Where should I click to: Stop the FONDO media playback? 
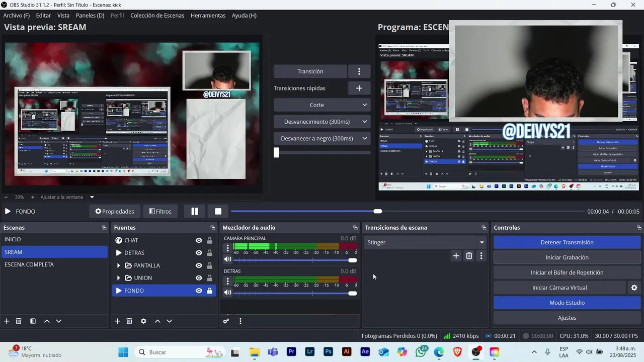coord(218,211)
